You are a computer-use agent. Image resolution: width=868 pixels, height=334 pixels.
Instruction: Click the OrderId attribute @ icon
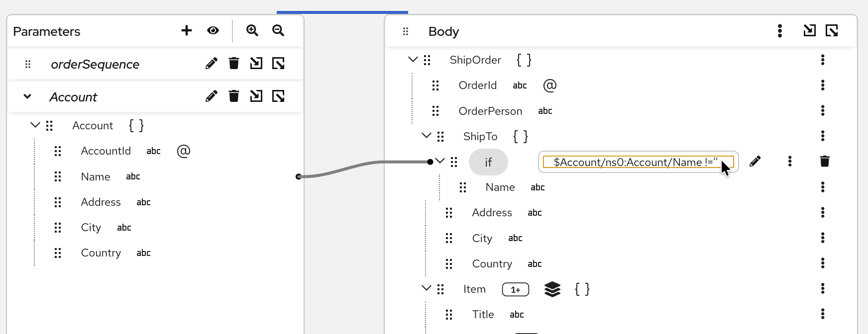[549, 85]
